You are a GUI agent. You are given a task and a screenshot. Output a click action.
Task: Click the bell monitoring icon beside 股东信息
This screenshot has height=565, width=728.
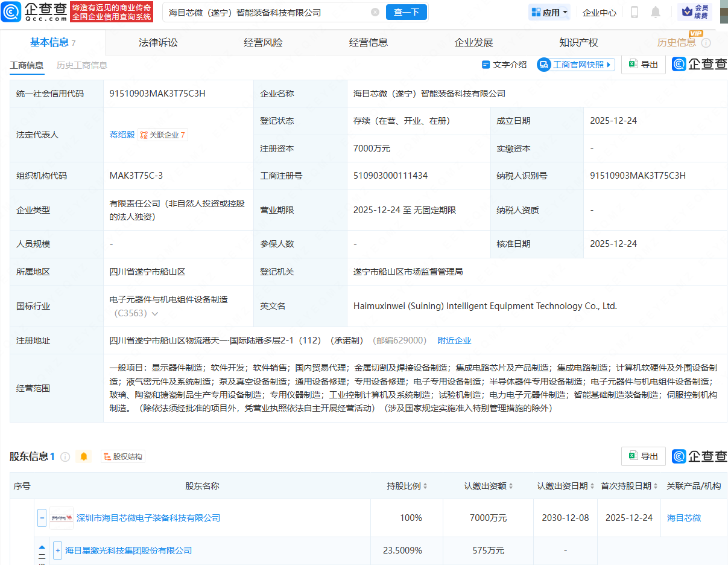point(84,456)
